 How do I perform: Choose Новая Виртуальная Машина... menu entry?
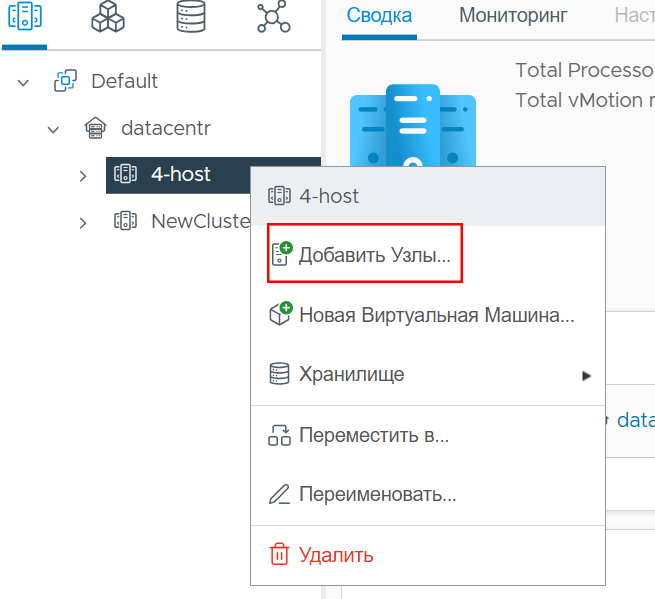point(428,315)
